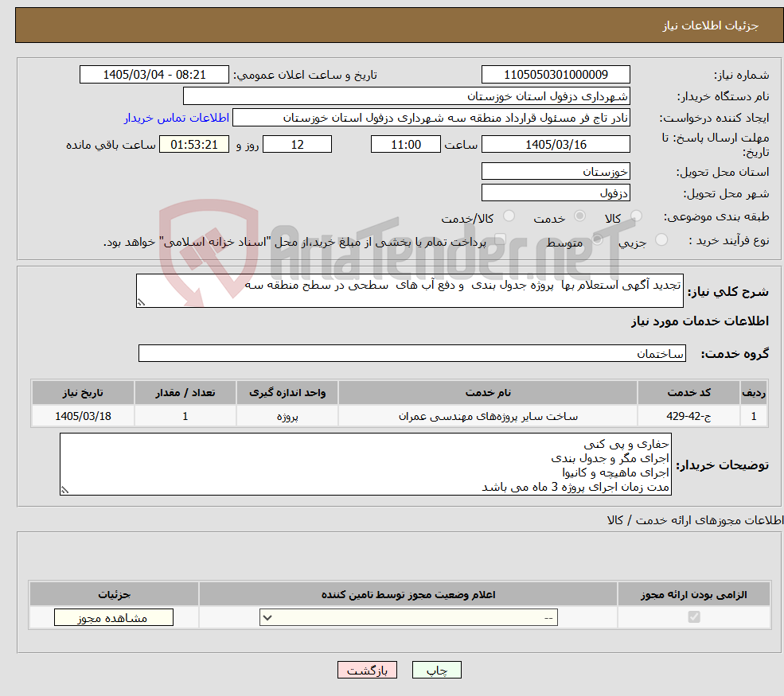Image resolution: width=784 pixels, height=696 pixels.
Task: Click service name ساخت سایر پروژه‌های مهندسی عمران
Action: tap(488, 416)
